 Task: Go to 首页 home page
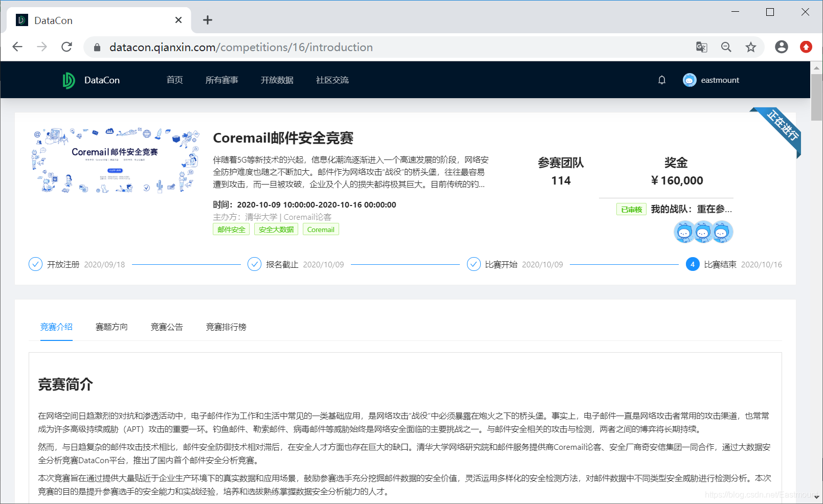coord(174,80)
